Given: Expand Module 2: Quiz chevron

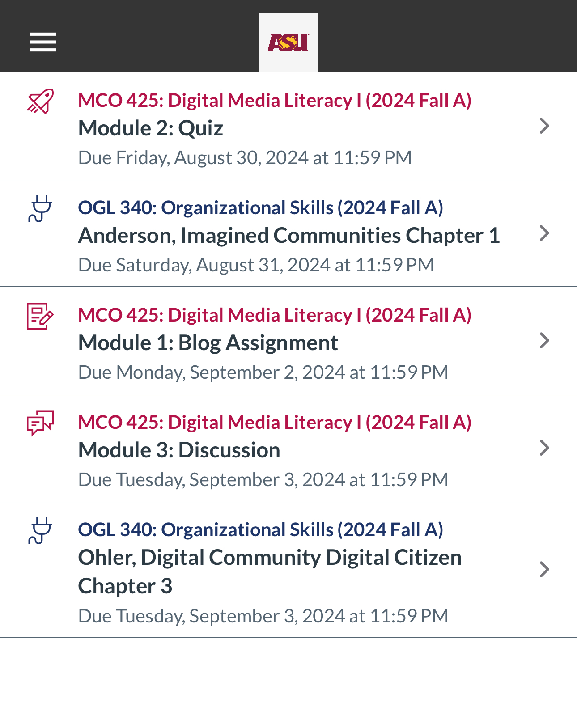Looking at the screenshot, I should pyautogui.click(x=544, y=126).
